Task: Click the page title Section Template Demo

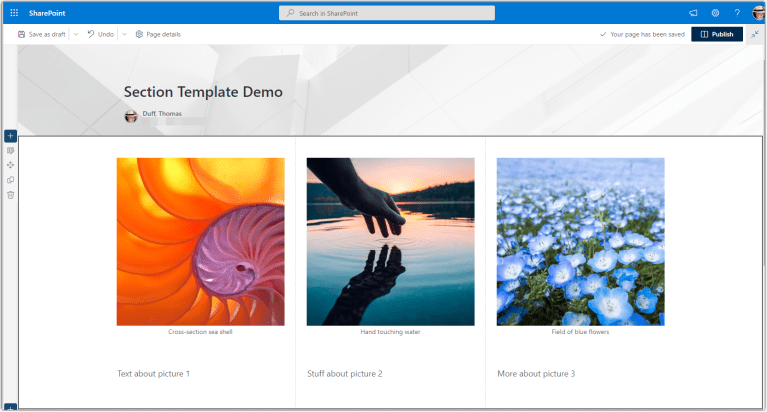Action: 203,92
